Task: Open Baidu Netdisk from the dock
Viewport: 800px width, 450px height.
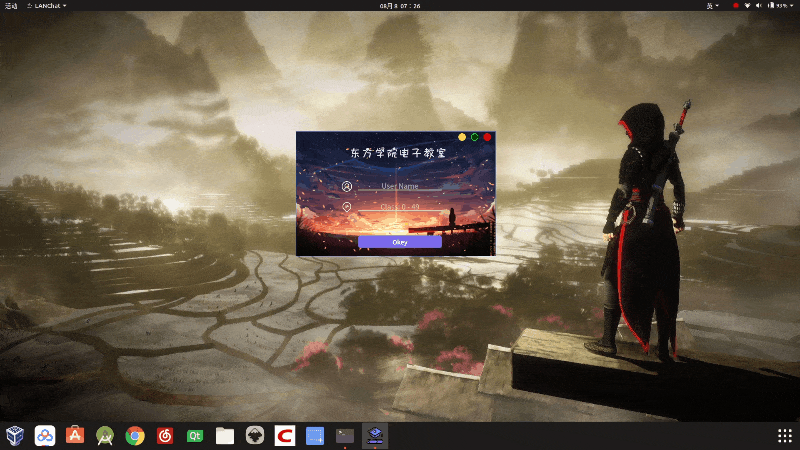Action: 45,436
